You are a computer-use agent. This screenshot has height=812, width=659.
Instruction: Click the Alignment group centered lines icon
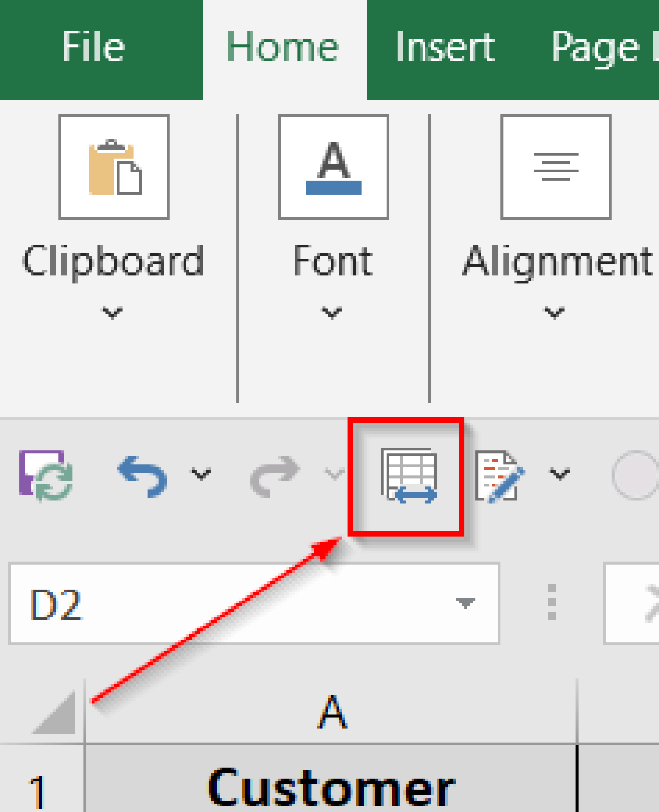tap(556, 167)
